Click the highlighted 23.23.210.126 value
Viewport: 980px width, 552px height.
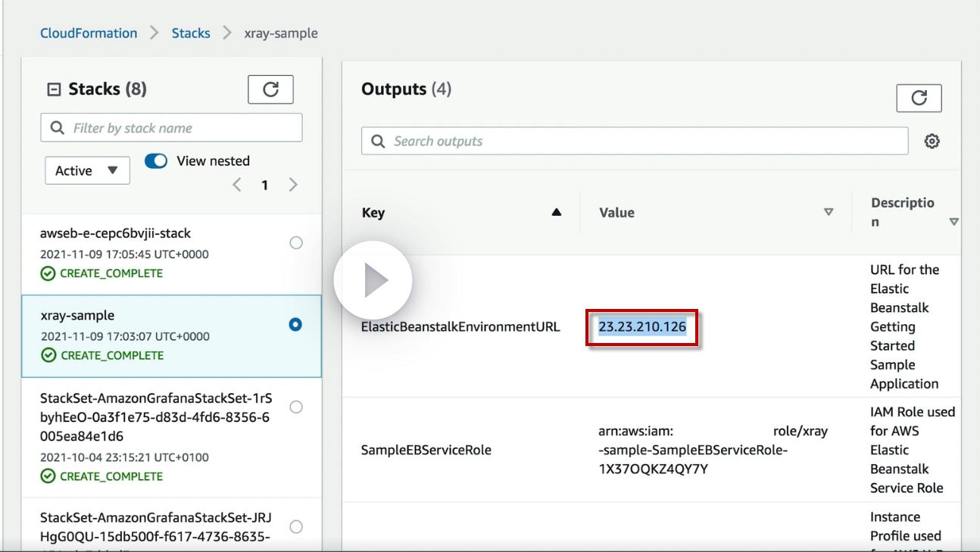pos(642,327)
